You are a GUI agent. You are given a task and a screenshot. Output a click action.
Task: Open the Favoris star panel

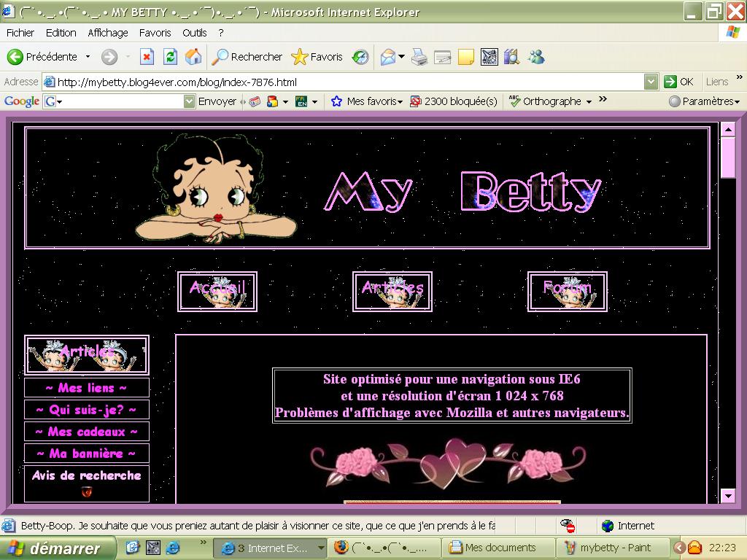coord(317,57)
